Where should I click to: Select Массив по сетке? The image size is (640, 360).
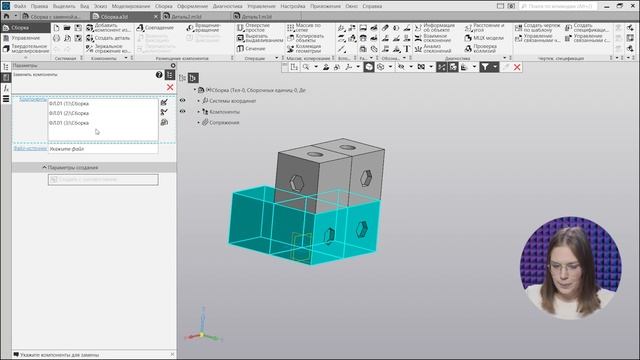(x=304, y=28)
